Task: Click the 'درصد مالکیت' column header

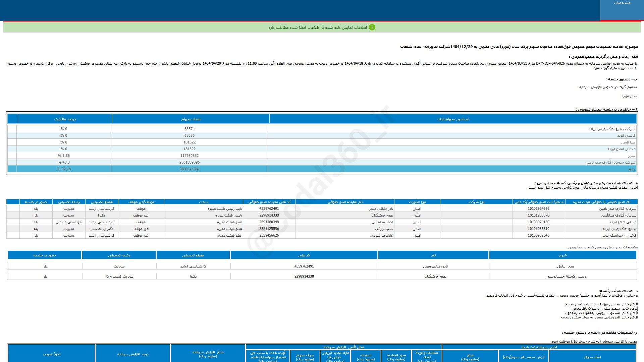Action: [x=65, y=119]
